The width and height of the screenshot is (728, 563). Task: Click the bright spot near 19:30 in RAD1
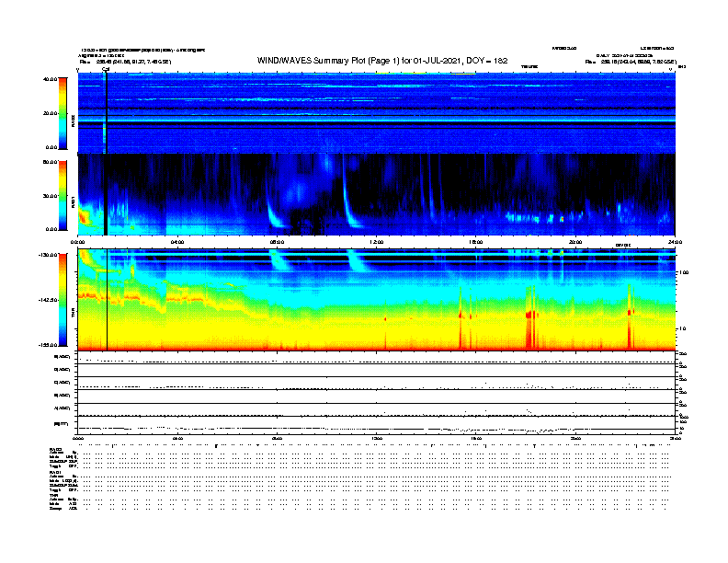(562, 218)
